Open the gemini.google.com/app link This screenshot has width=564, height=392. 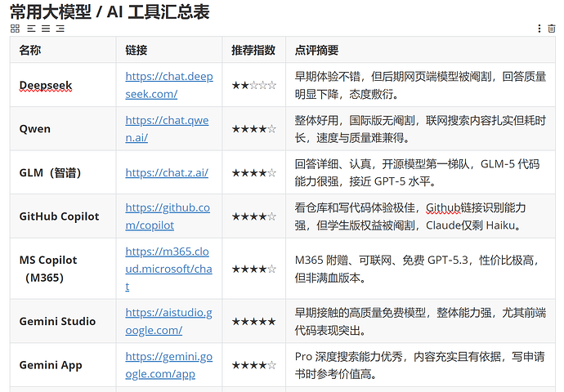pos(168,365)
